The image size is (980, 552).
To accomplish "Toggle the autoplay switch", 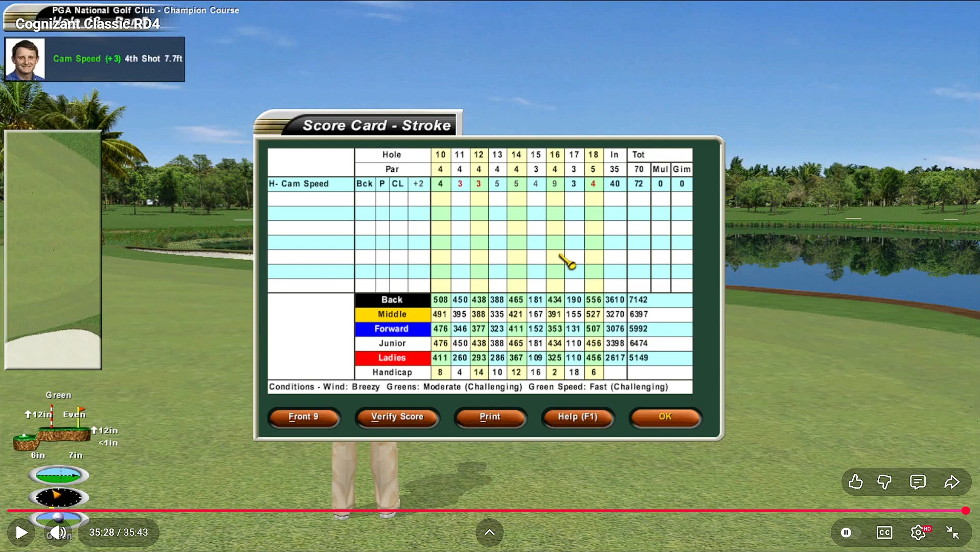I will pos(847,532).
